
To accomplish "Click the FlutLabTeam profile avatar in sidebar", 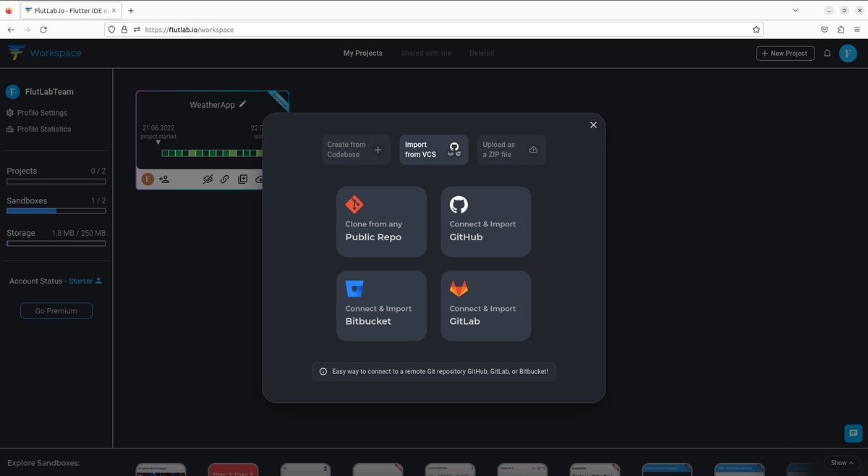I will tap(12, 92).
